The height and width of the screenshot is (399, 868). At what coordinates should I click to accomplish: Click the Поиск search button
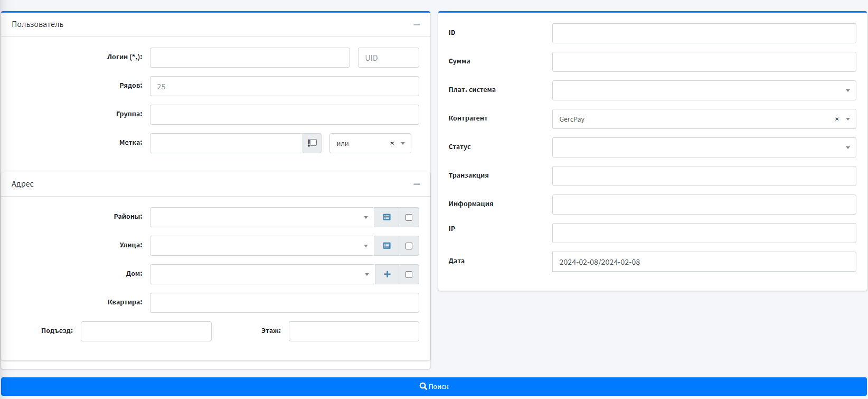pyautogui.click(x=434, y=386)
